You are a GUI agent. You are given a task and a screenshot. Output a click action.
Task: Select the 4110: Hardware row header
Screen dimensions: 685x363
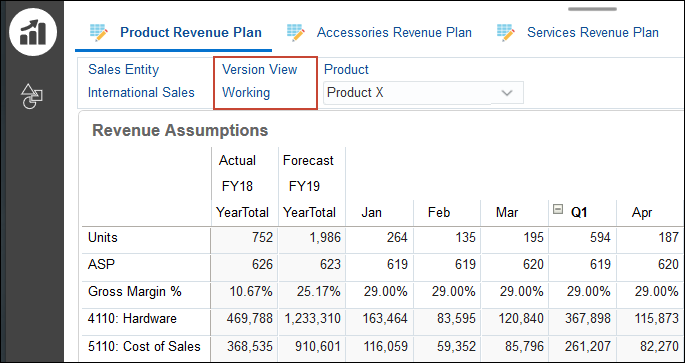(x=146, y=319)
